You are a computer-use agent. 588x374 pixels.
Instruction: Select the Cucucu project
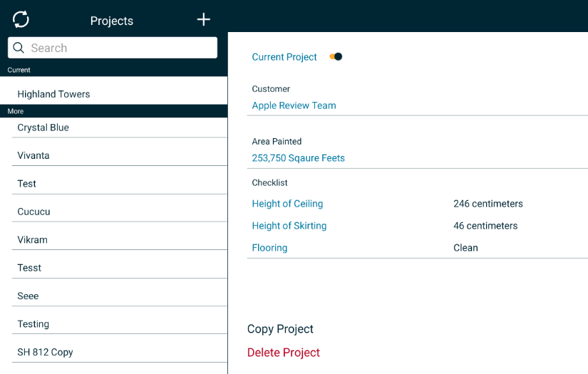point(33,212)
